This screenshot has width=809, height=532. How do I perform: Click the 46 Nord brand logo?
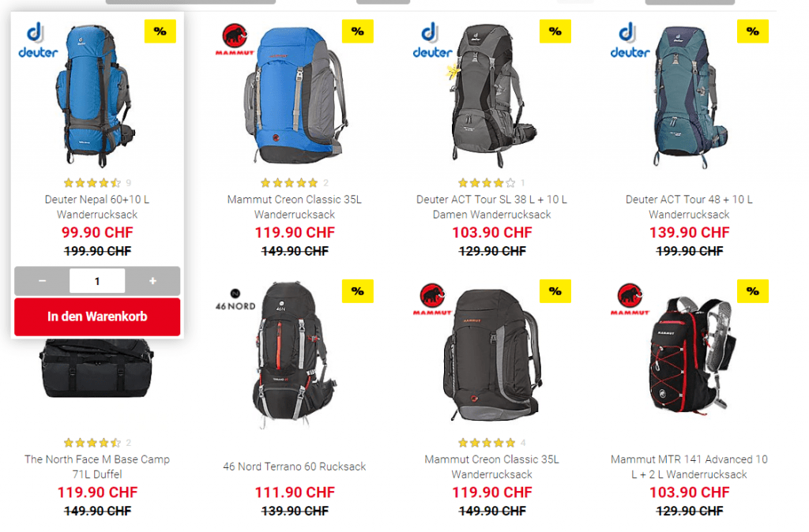[x=235, y=300]
